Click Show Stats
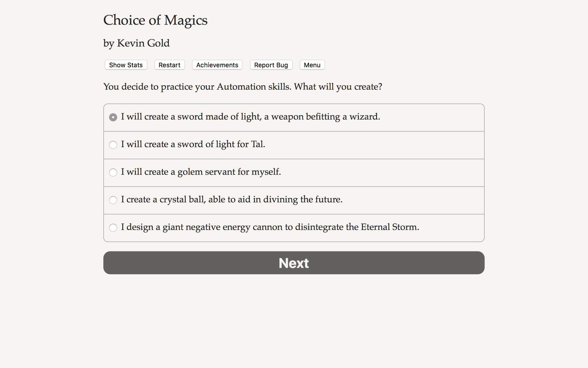Screen dimensions: 588x368 [126, 65]
